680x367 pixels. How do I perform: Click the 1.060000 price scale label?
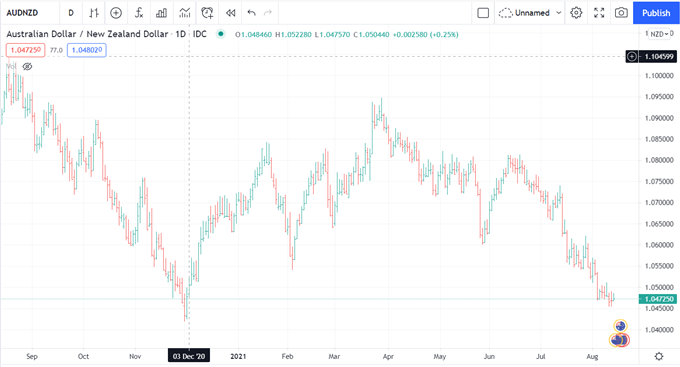659,245
